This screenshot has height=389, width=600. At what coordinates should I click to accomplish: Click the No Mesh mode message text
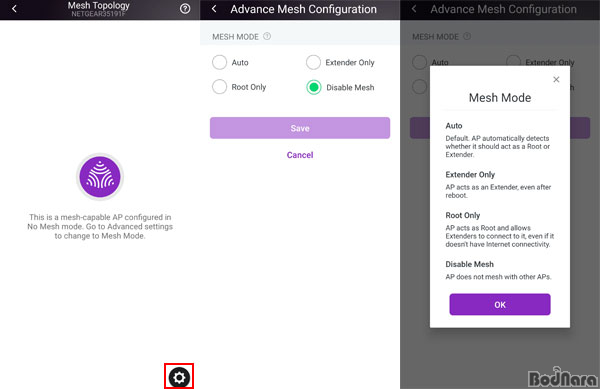100,226
